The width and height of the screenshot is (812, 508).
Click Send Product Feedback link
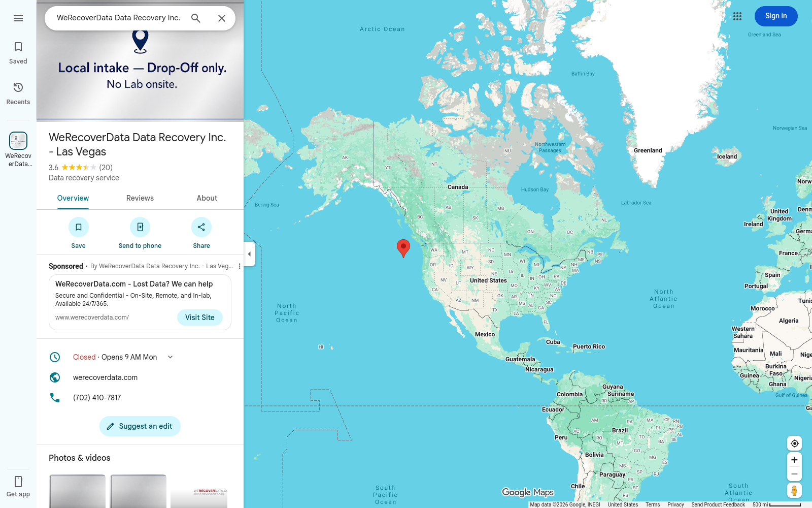718,504
